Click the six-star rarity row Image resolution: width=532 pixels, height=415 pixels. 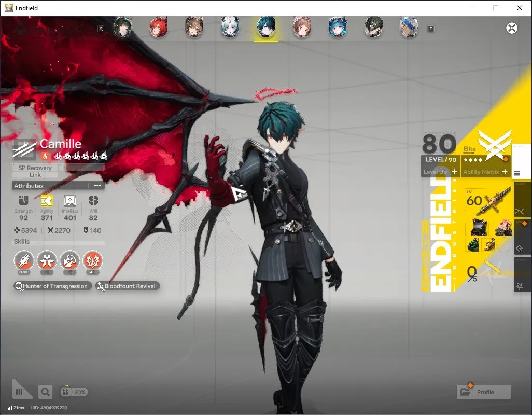coord(81,156)
